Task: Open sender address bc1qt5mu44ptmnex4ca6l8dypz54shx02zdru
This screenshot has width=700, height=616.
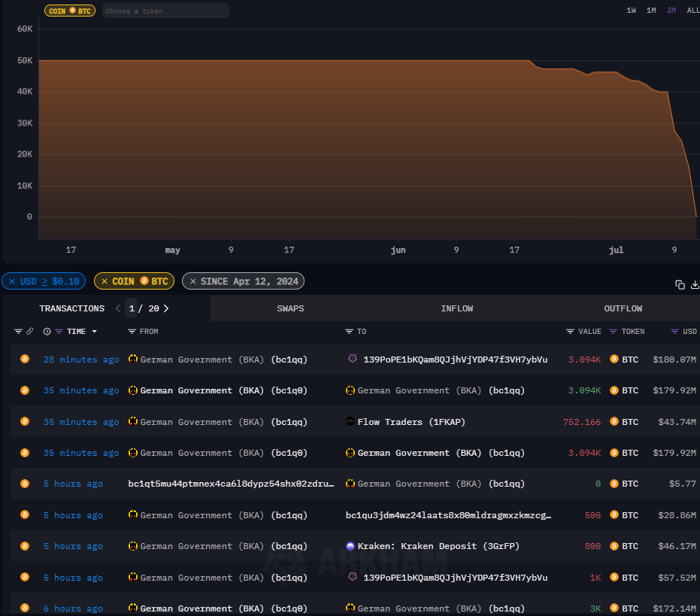Action: pos(231,484)
